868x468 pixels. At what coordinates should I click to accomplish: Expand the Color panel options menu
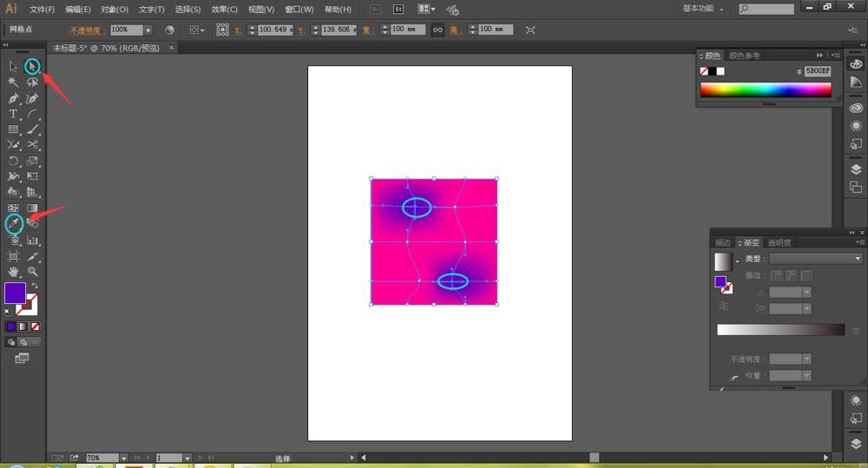(x=836, y=56)
